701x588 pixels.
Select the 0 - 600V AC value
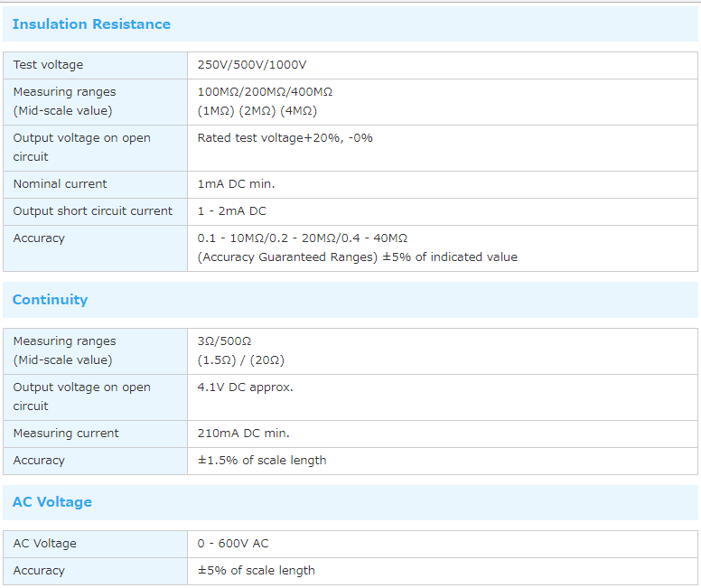pyautogui.click(x=233, y=544)
